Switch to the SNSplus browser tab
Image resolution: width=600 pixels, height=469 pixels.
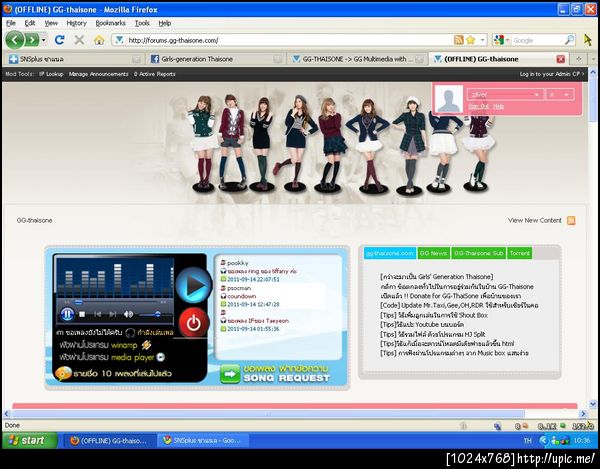(75, 59)
